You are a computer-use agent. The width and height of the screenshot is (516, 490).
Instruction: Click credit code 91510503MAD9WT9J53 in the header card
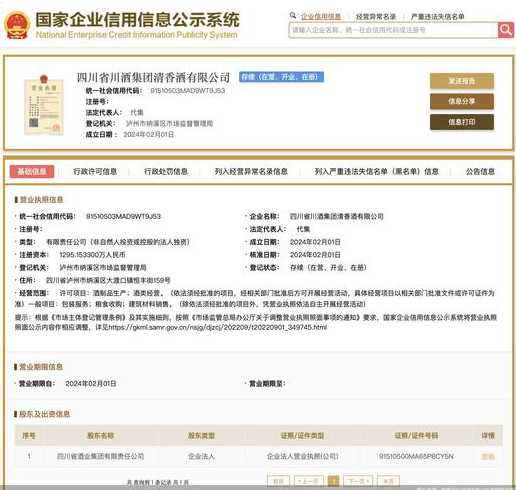pos(188,91)
